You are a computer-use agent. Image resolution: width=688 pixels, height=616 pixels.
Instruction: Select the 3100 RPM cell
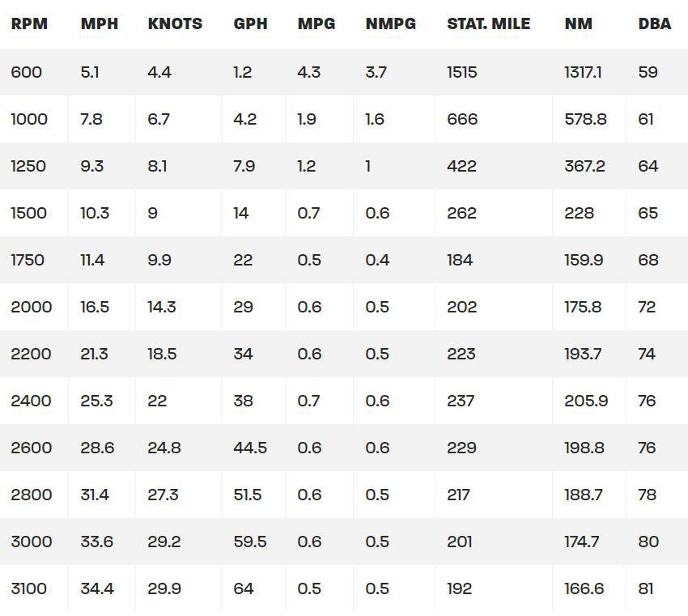point(29,588)
